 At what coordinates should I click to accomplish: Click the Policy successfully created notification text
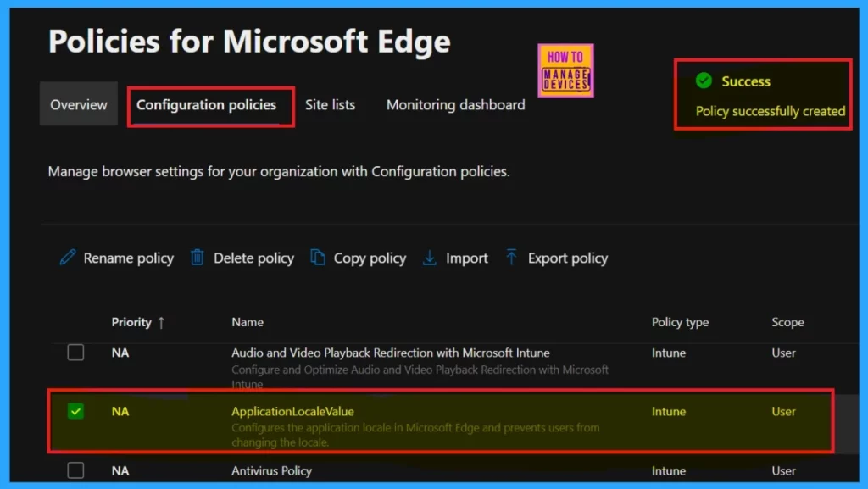click(x=770, y=111)
